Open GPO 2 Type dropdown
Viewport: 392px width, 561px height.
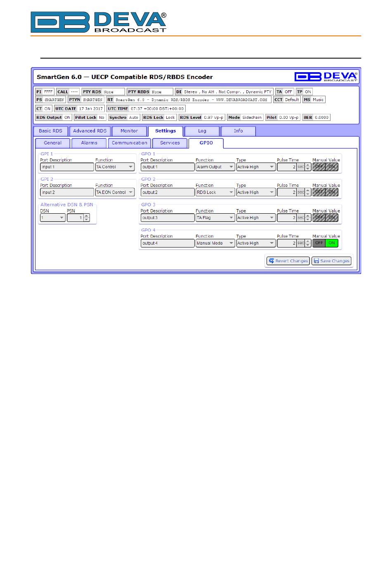tap(256, 192)
